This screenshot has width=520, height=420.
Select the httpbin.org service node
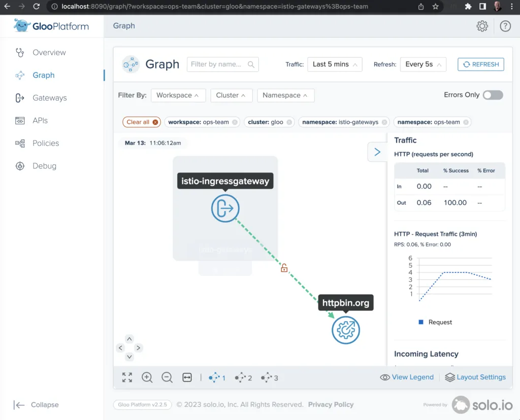pyautogui.click(x=345, y=330)
